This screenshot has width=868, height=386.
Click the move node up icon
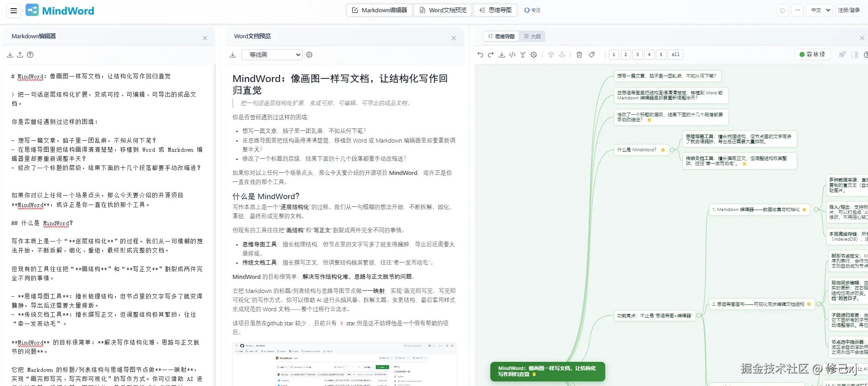tap(562, 55)
